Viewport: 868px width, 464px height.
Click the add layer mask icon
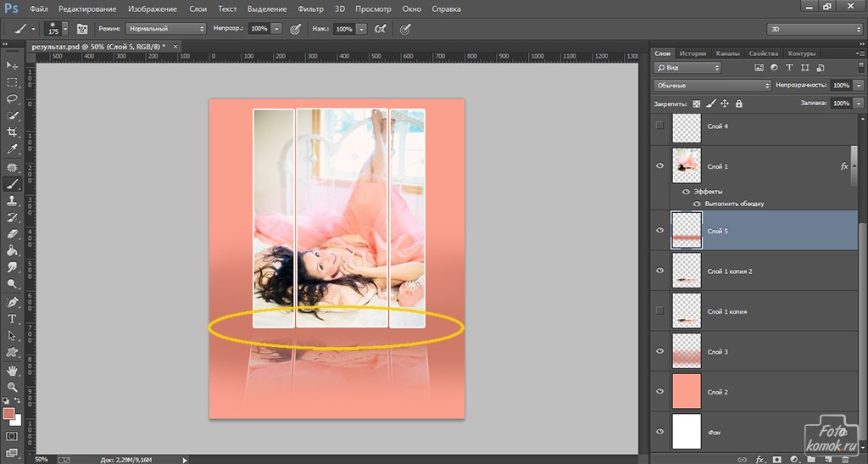[x=776, y=459]
